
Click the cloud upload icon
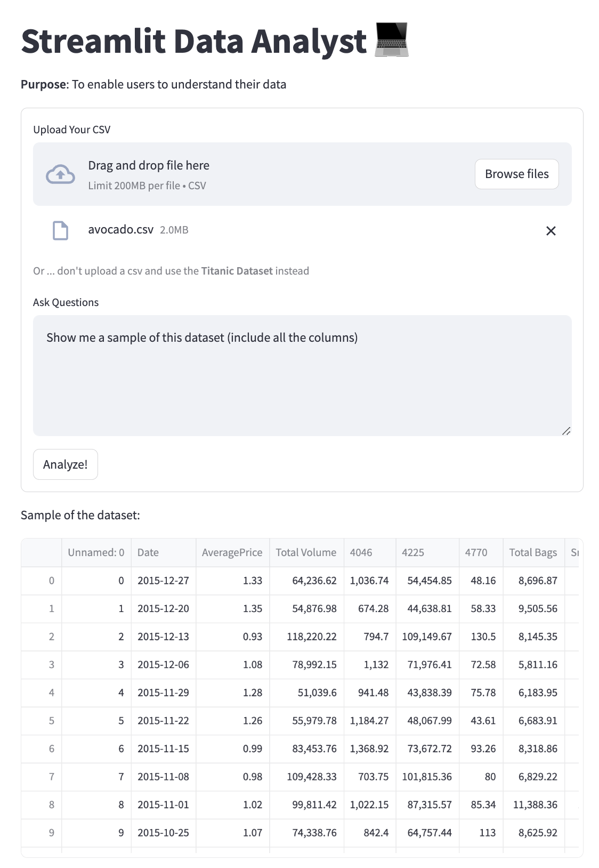[60, 174]
